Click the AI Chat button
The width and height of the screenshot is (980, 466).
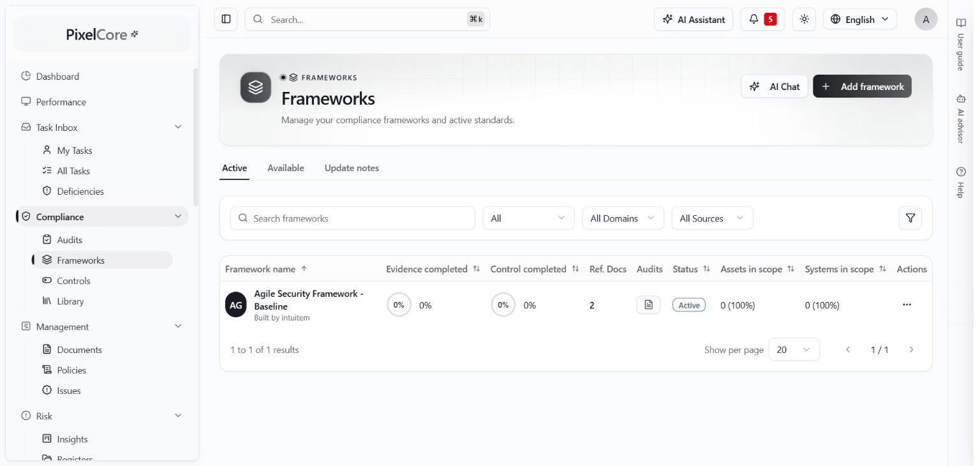(775, 86)
